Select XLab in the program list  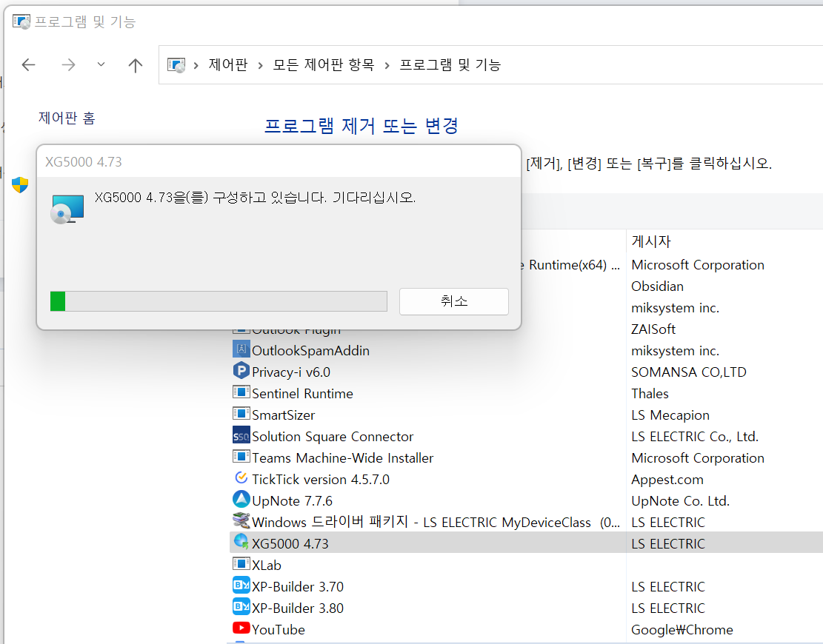(x=265, y=565)
